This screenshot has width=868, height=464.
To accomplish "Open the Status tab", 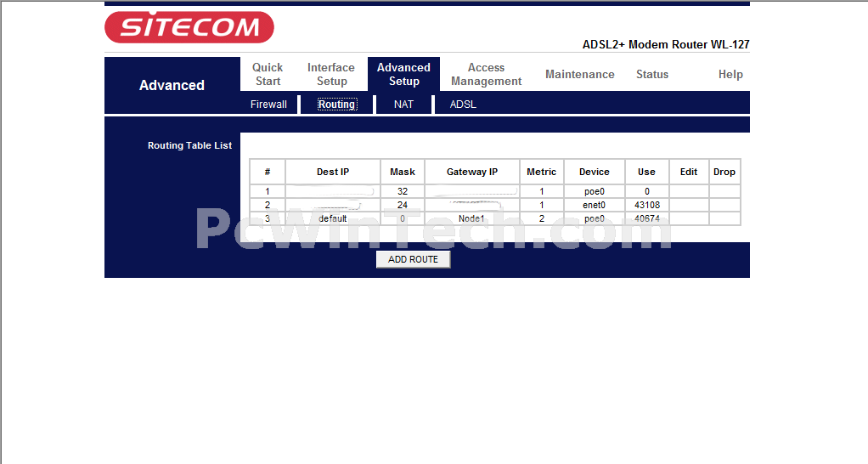I will click(652, 74).
